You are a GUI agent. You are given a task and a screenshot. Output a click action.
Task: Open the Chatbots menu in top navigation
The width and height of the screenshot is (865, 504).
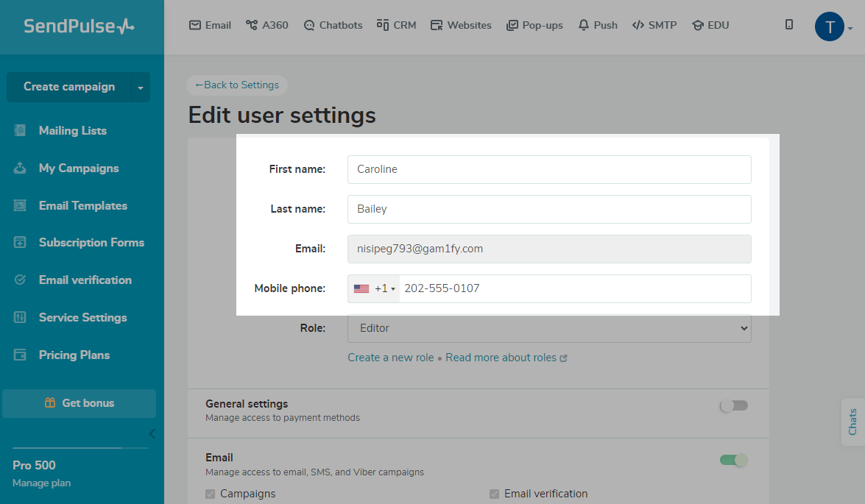pyautogui.click(x=333, y=25)
